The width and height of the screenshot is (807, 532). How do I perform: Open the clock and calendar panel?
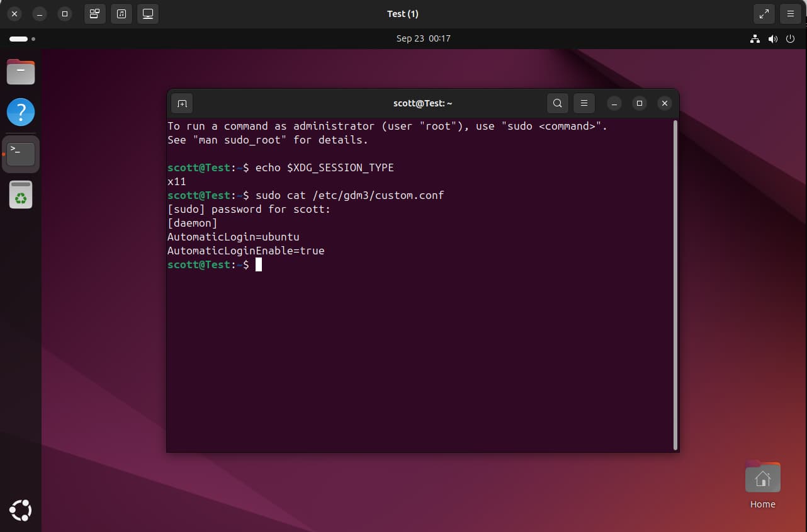(x=423, y=38)
